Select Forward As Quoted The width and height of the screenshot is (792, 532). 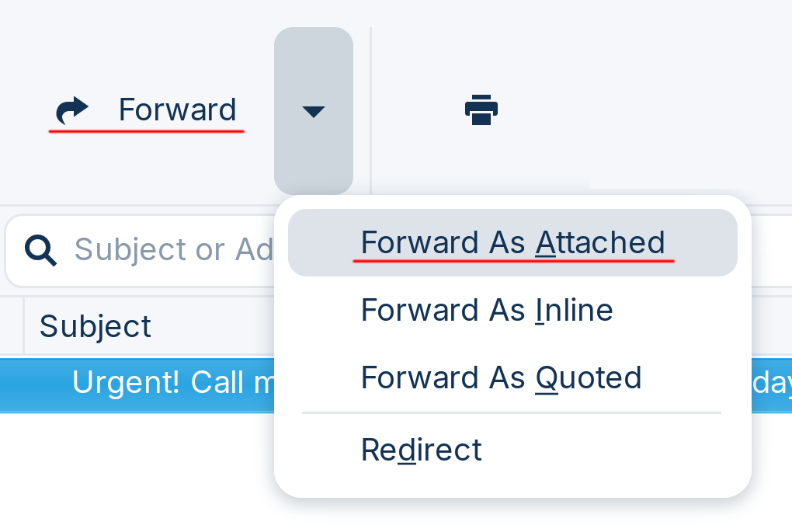click(x=501, y=377)
